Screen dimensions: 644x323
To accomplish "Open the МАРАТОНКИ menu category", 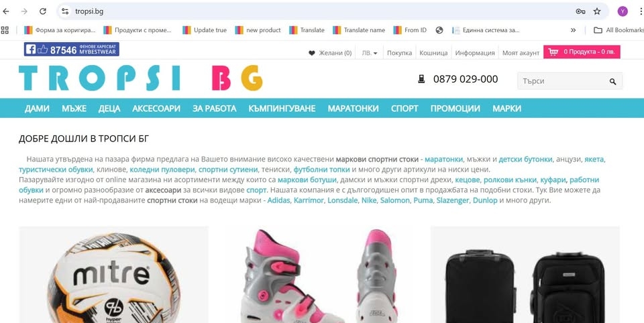I will pyautogui.click(x=354, y=109).
